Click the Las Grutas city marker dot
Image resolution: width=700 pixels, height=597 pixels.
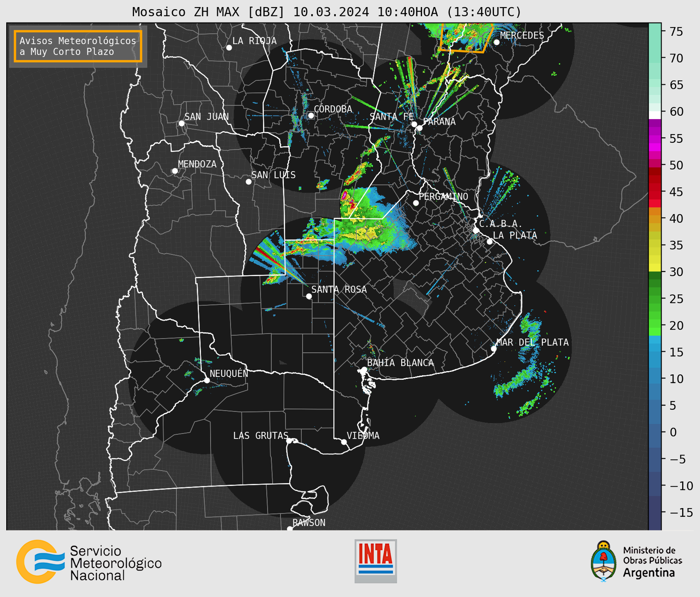tap(289, 441)
